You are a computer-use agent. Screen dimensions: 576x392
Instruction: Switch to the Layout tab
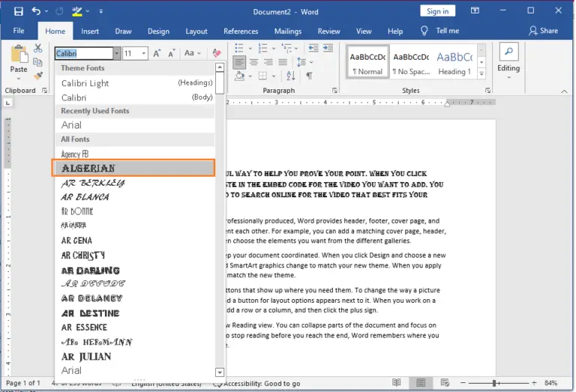coord(196,31)
